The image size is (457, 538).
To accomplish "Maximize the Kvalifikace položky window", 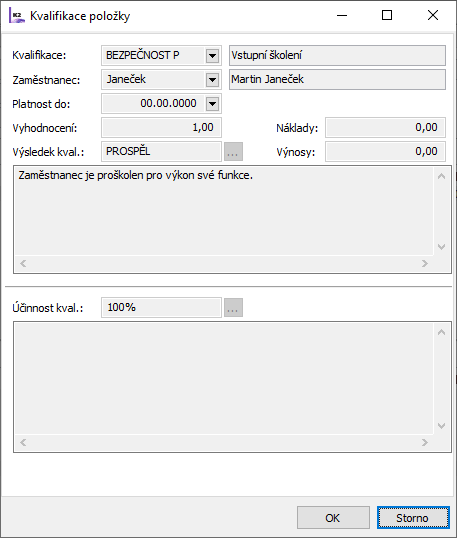I will [x=387, y=15].
